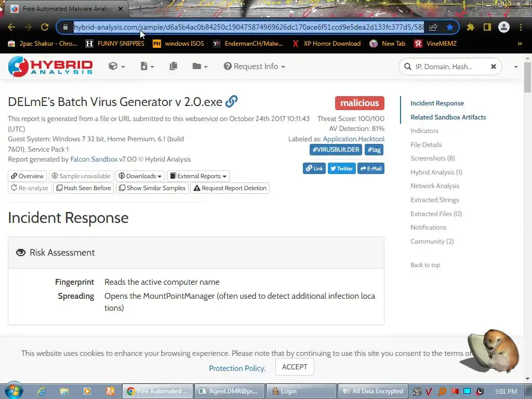Image resolution: width=532 pixels, height=399 pixels.
Task: Open the Chrome extensions puzzle icon
Action: [471, 27]
